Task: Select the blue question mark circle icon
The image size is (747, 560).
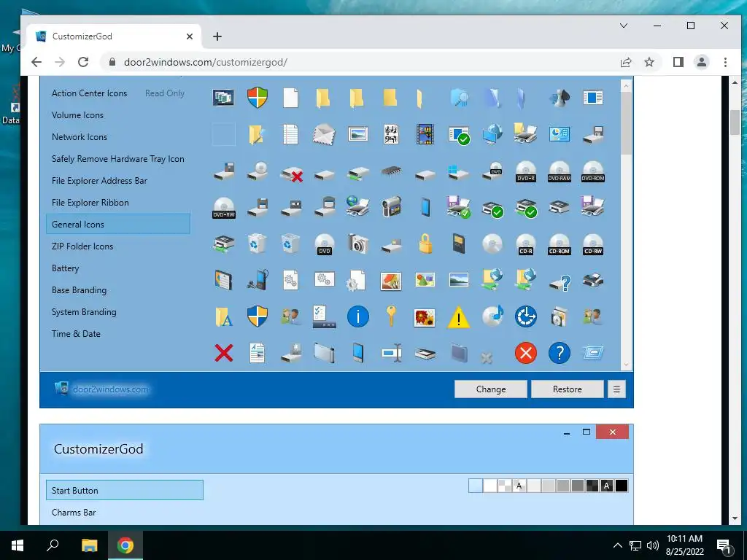Action: pyautogui.click(x=560, y=354)
